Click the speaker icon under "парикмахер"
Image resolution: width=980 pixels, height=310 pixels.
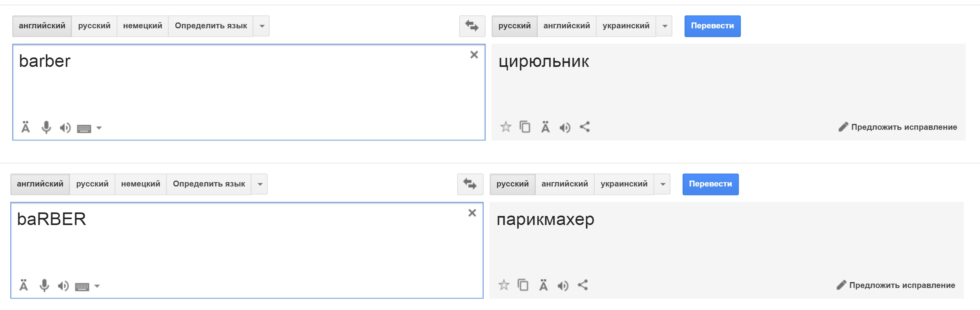click(563, 286)
